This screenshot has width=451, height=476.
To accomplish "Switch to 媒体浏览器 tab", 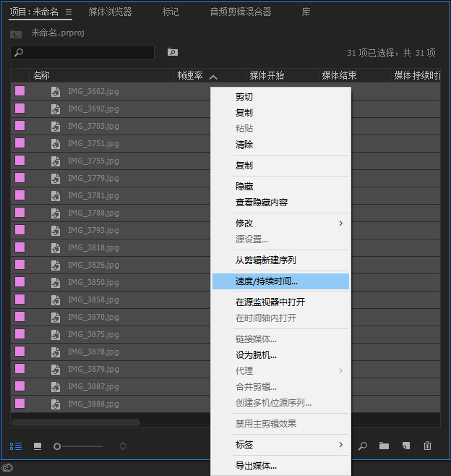I will (x=110, y=12).
